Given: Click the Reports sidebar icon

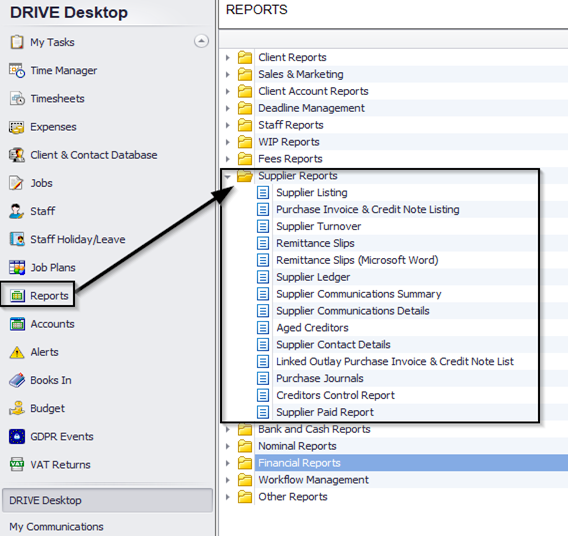Looking at the screenshot, I should click(x=17, y=296).
